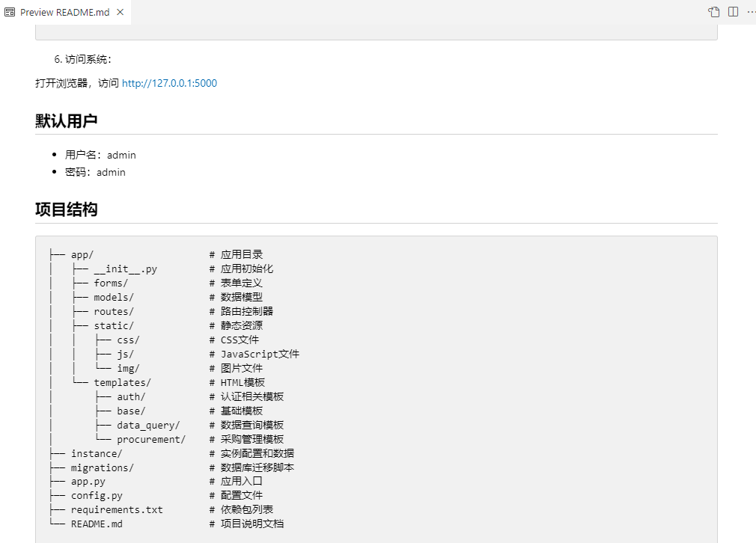Click the 用户名：admin list item
Viewport: 756px width, 543px height.
click(x=100, y=155)
